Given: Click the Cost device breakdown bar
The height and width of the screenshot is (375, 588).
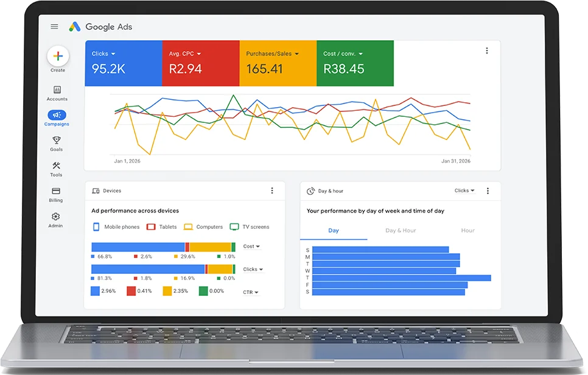Looking at the screenshot, I should (164, 247).
